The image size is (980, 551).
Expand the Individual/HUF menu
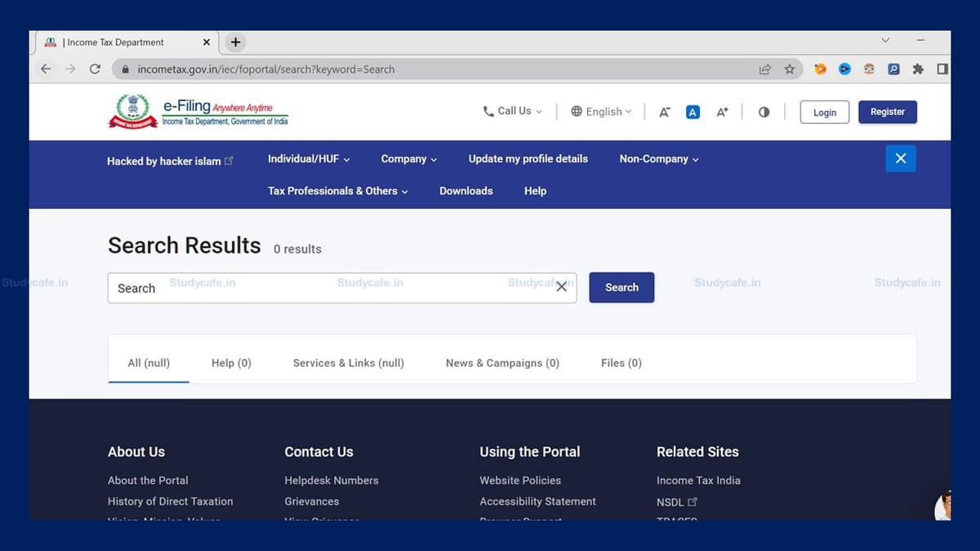coord(309,159)
